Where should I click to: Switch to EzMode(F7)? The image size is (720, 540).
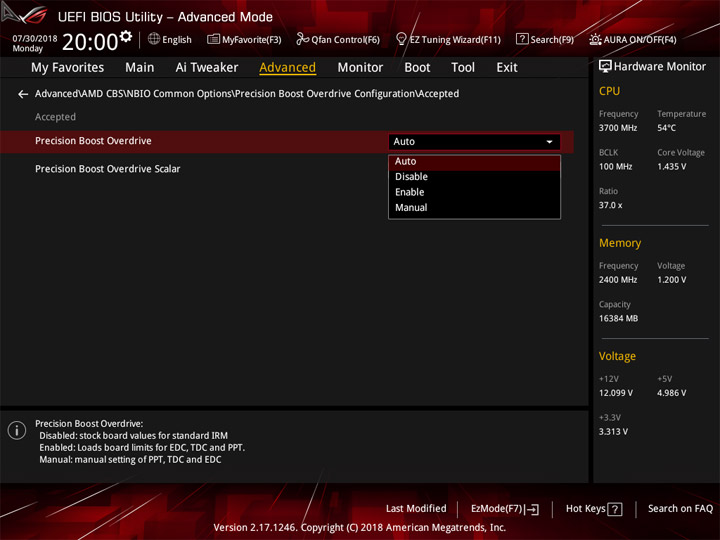(505, 509)
